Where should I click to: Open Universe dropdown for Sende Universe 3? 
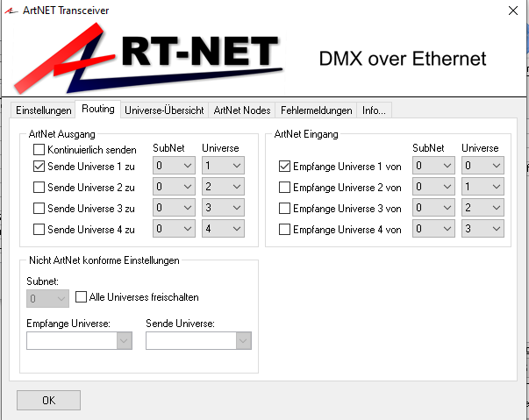click(x=223, y=208)
